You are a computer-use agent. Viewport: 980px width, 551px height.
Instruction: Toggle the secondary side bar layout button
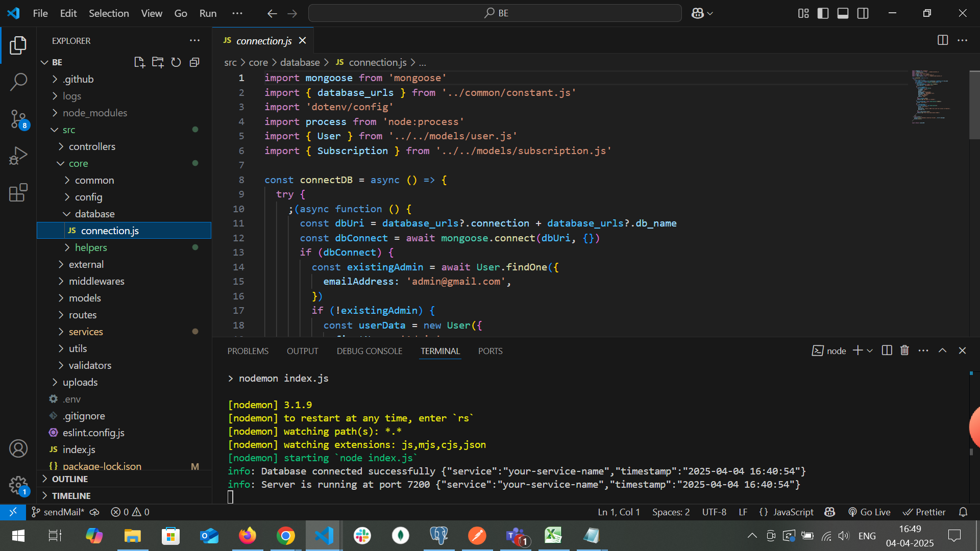pos(863,13)
